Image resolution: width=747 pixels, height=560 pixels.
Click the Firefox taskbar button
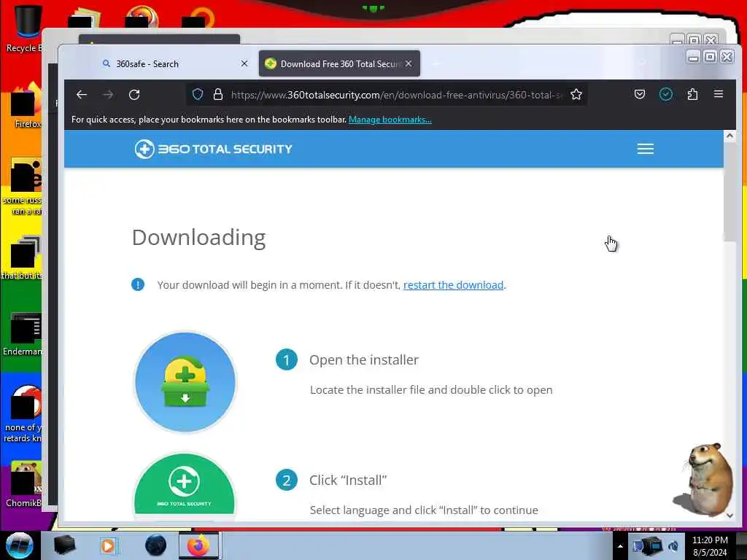pos(198,545)
